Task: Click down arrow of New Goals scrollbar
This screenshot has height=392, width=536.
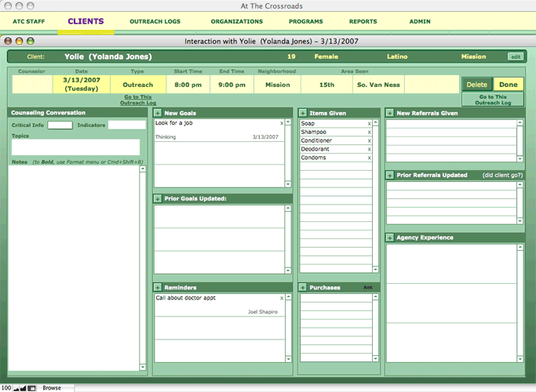Action: pyautogui.click(x=288, y=184)
